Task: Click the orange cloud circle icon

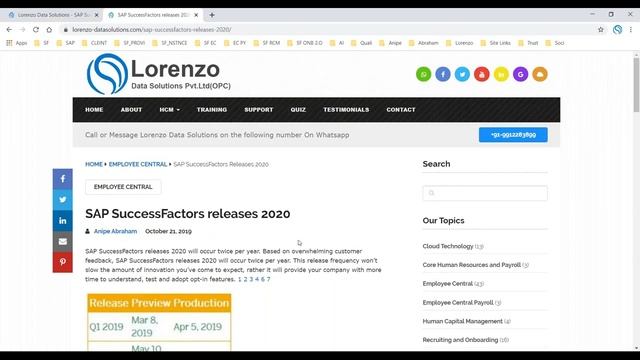Action: pyautogui.click(x=540, y=74)
